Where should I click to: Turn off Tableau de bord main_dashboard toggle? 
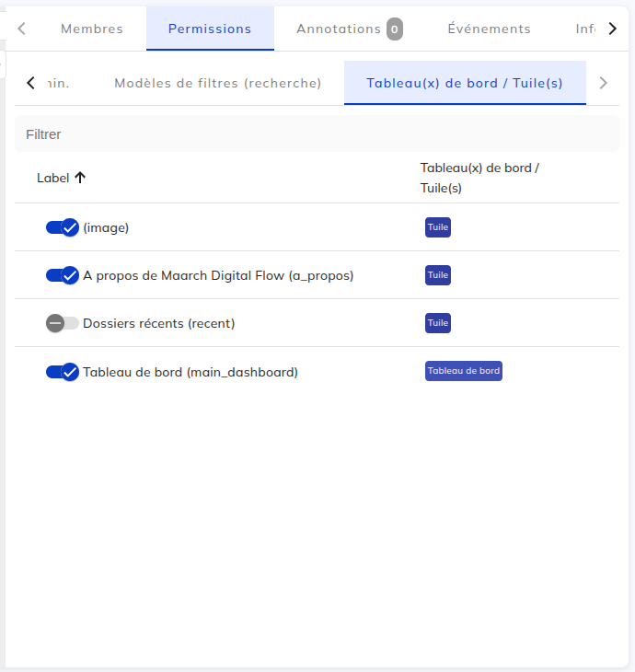click(x=63, y=372)
